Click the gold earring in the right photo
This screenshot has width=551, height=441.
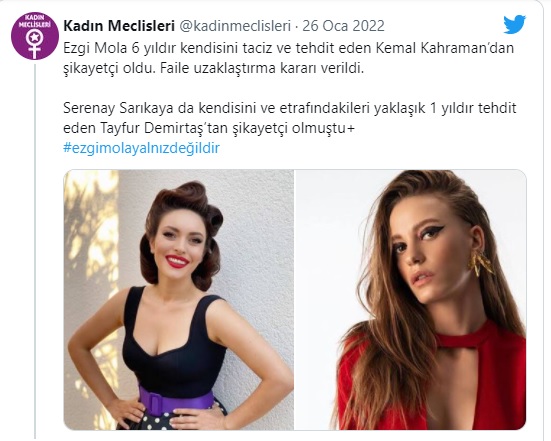[x=480, y=262]
